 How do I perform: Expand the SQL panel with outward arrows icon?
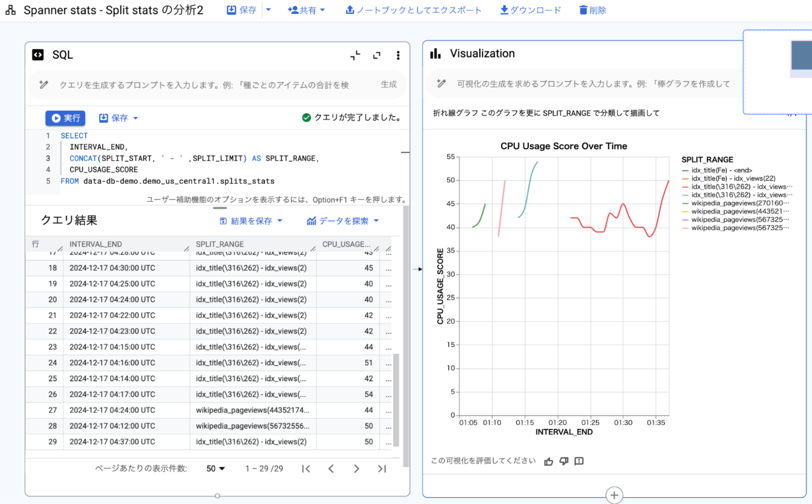[376, 55]
